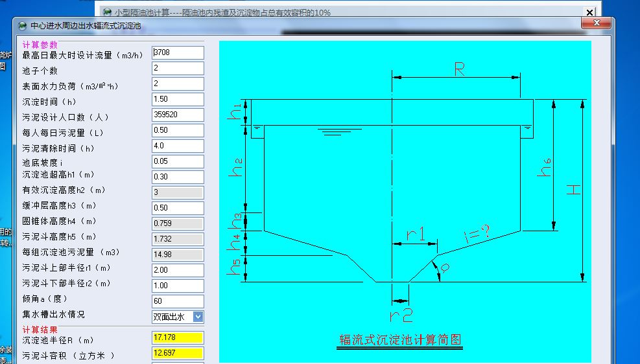Image resolution: width=640 pixels, height=364 pixels.
Task: Click the hopper upper radius r1 field showing 2.00
Action: (x=178, y=270)
